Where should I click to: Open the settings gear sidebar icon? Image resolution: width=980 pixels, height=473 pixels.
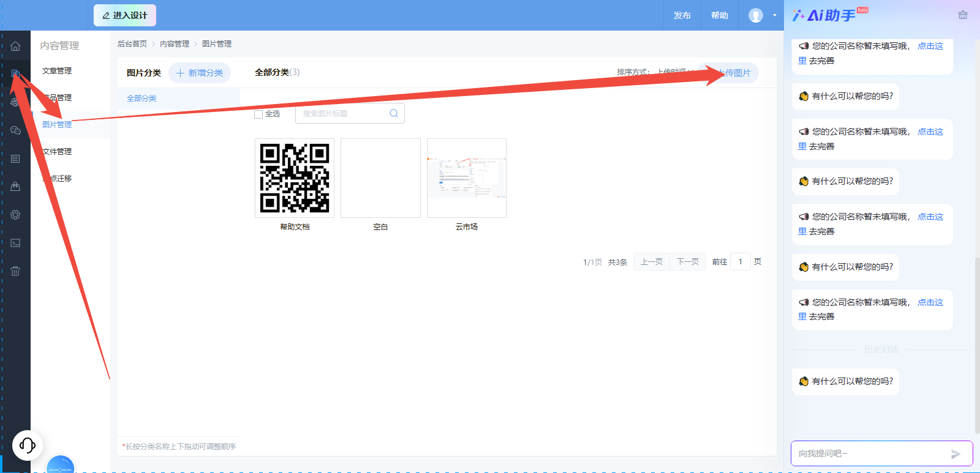pos(15,215)
